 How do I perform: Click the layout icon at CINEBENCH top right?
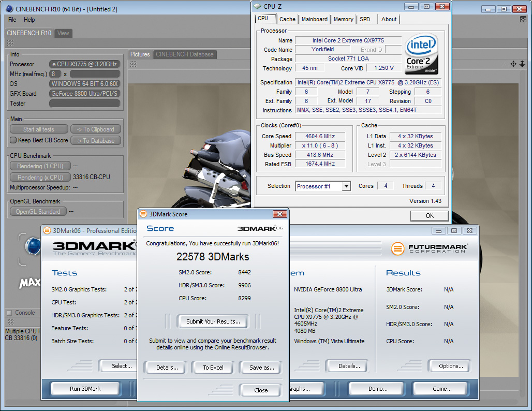click(523, 19)
